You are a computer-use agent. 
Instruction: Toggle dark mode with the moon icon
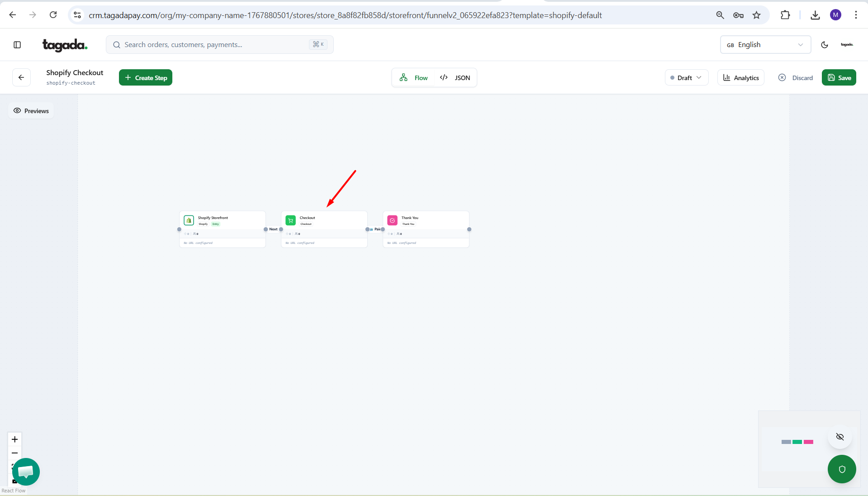coord(824,45)
